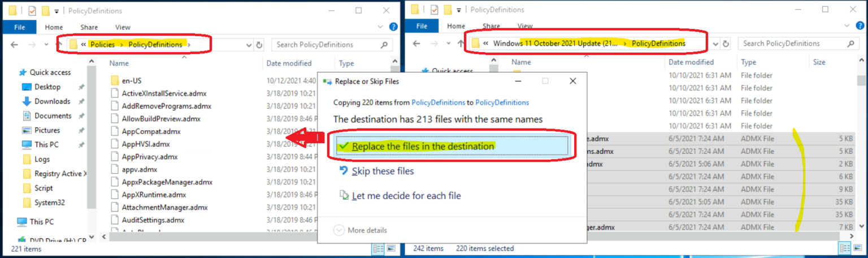Click Properties icon in left window title bar
Viewport: 868px width, 258px height.
(x=32, y=10)
